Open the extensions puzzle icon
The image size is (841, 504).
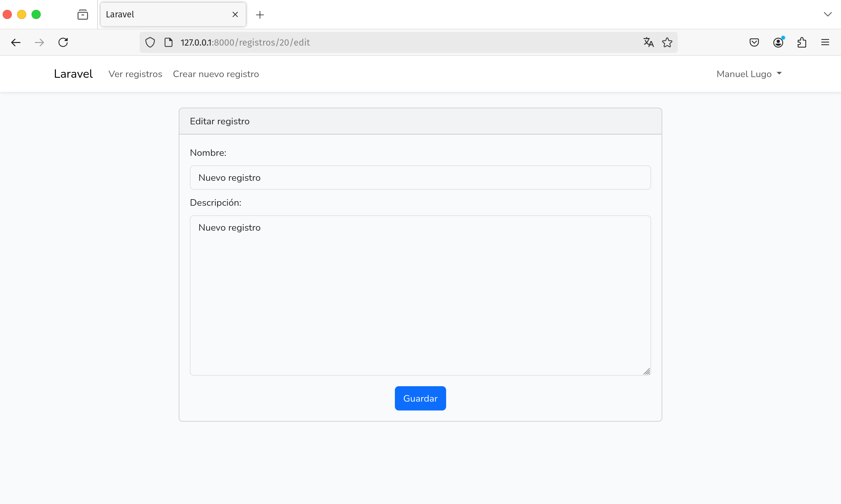(x=802, y=42)
